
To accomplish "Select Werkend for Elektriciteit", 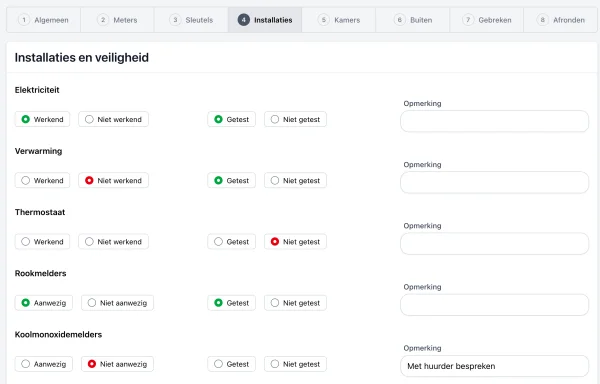I will click(42, 119).
